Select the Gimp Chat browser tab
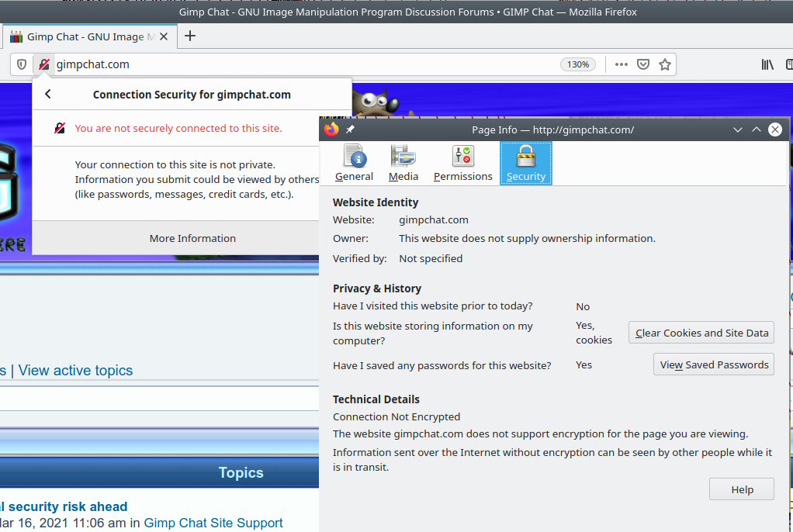This screenshot has width=793, height=532. pos(90,36)
